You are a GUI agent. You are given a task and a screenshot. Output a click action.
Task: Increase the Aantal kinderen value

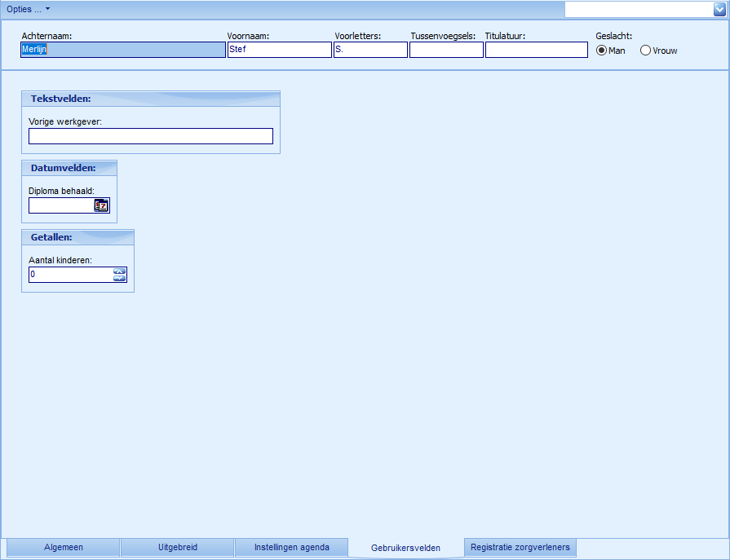[120, 271]
